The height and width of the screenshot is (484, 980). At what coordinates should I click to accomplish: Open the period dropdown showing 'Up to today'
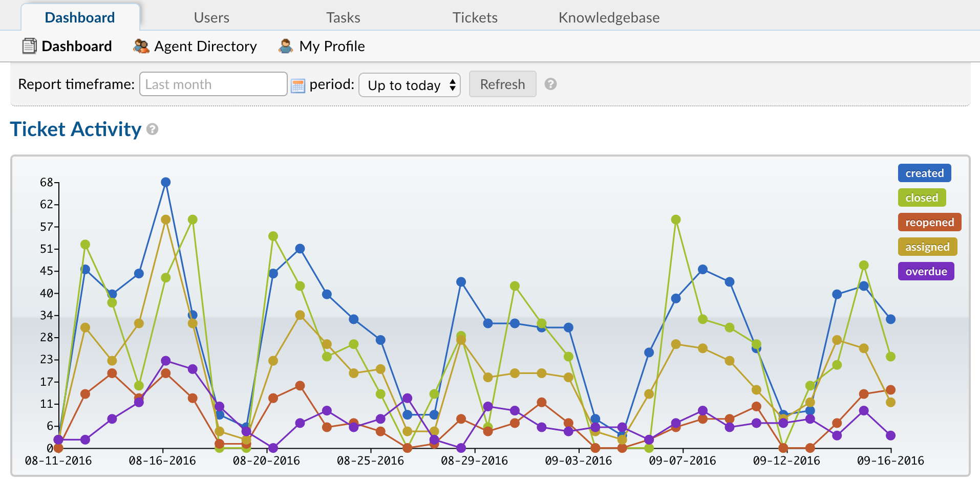409,85
